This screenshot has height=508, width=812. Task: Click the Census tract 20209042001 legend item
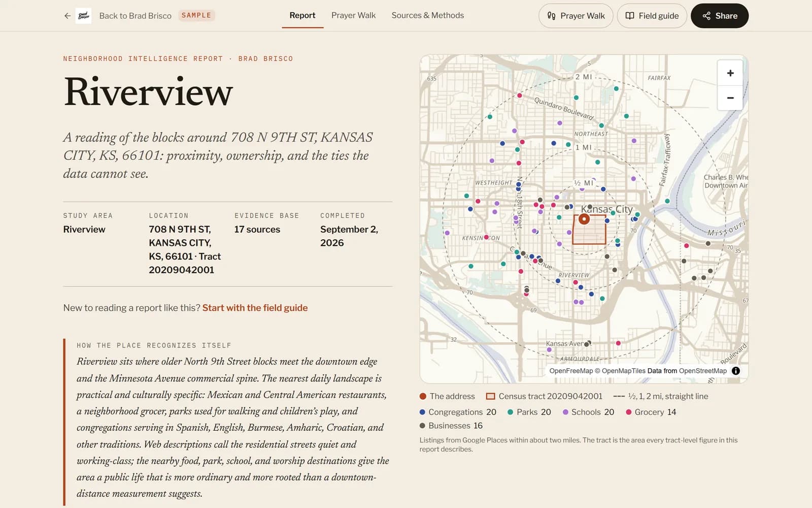pos(544,396)
